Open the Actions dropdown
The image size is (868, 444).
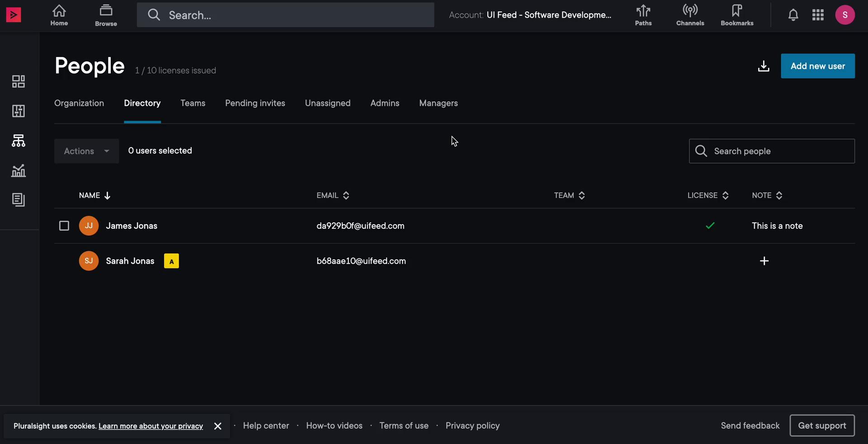click(x=86, y=151)
